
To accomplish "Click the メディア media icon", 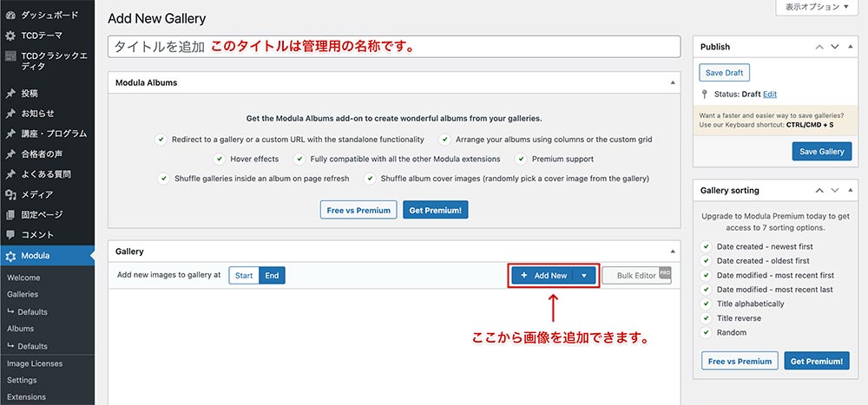I will (x=10, y=194).
